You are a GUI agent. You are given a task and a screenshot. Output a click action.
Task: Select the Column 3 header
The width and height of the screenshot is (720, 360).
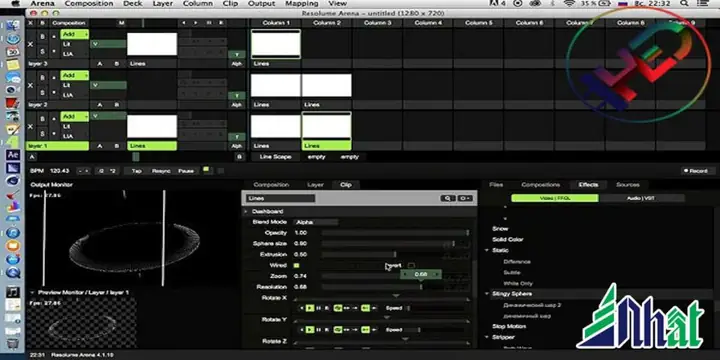pos(377,23)
